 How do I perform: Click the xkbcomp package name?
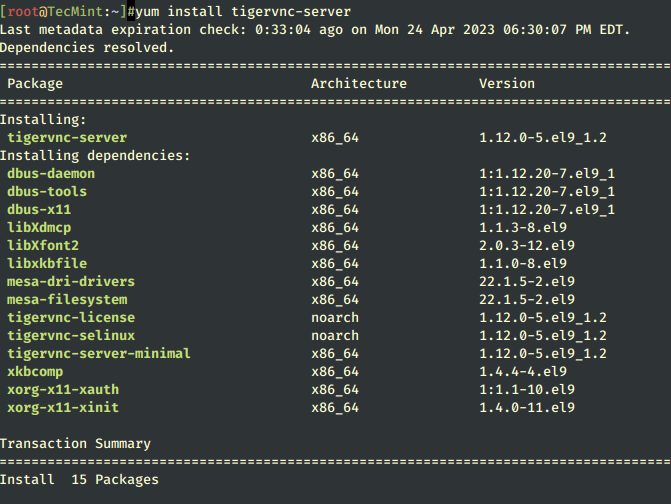[x=35, y=371]
